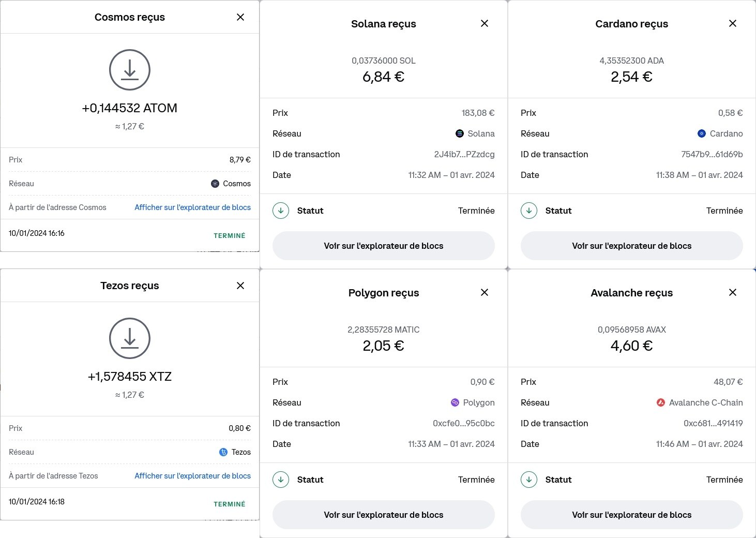View Polygon transaction on block explorer

384,515
